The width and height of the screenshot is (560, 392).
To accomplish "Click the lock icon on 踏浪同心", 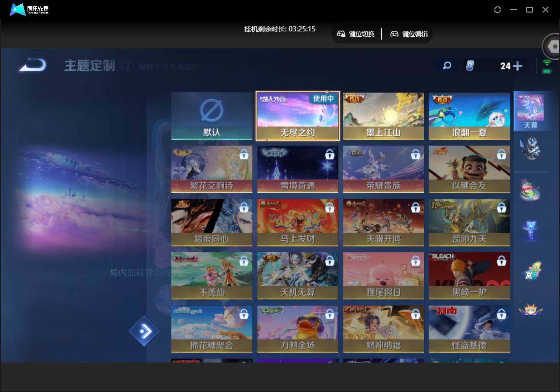I will click(x=244, y=208).
